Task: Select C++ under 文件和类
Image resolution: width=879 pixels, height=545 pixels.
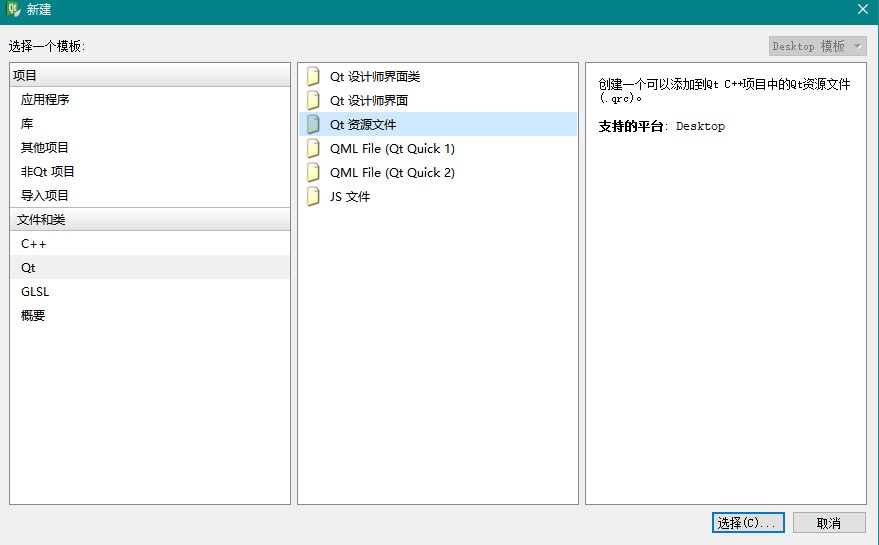Action: pos(34,244)
